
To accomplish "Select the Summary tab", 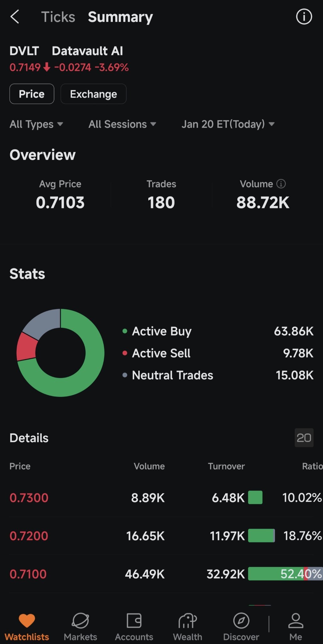I will pyautogui.click(x=120, y=17).
